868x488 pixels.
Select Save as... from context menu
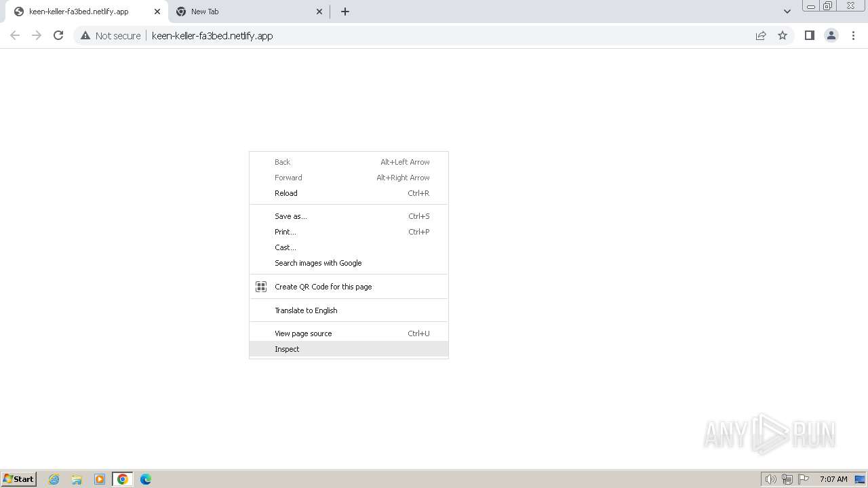tap(349, 216)
